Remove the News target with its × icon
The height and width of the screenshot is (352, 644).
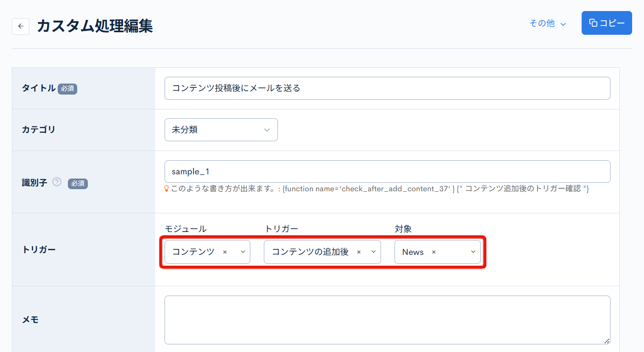(434, 251)
